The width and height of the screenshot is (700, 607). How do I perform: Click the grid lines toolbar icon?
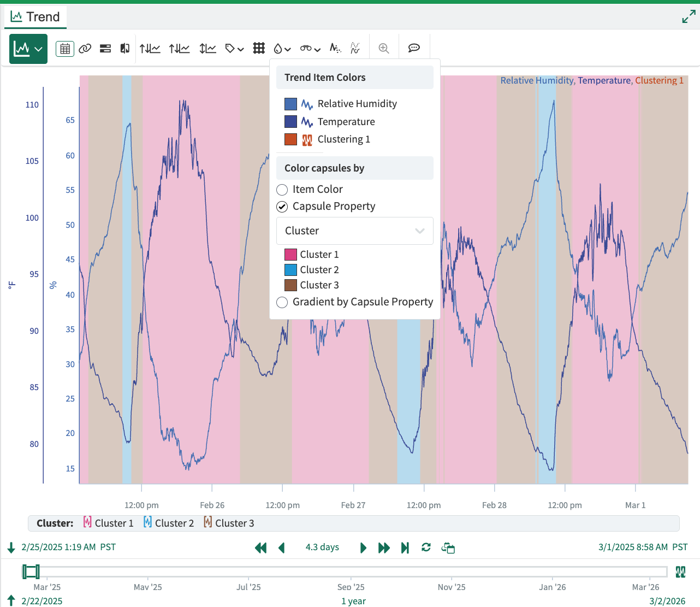click(x=259, y=49)
